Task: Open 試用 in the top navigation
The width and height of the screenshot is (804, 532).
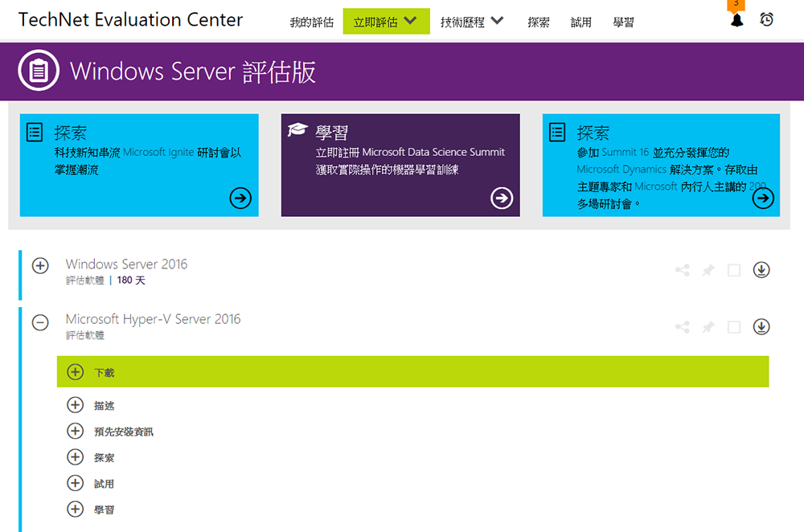Action: (x=581, y=23)
